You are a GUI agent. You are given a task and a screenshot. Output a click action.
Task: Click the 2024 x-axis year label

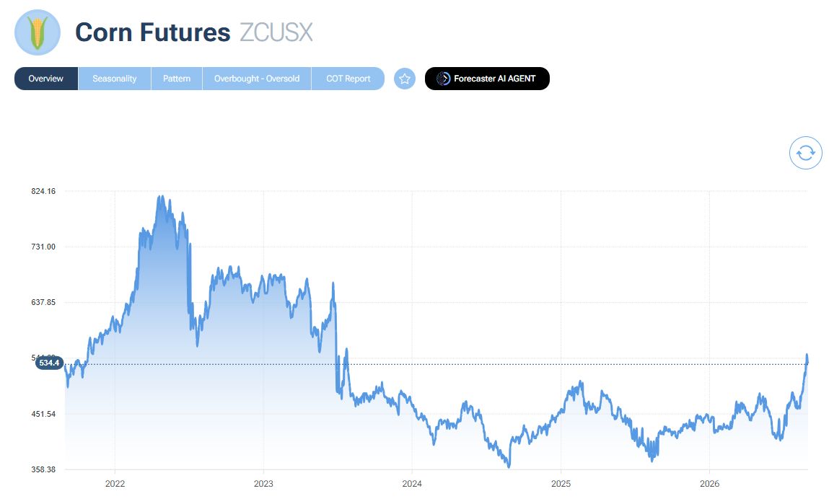pyautogui.click(x=412, y=483)
